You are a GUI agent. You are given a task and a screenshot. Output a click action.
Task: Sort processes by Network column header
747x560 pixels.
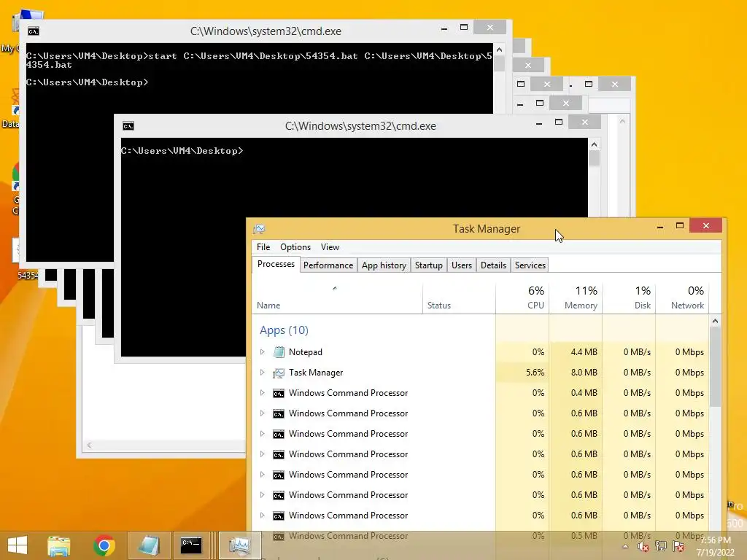tap(682, 298)
